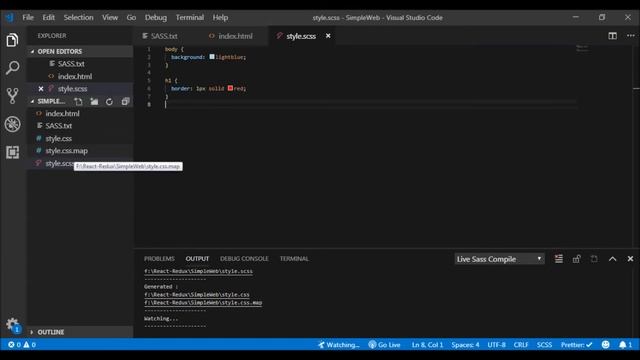Open the Go menu
Image resolution: width=640 pixels, height=360 pixels.
pyautogui.click(x=131, y=18)
